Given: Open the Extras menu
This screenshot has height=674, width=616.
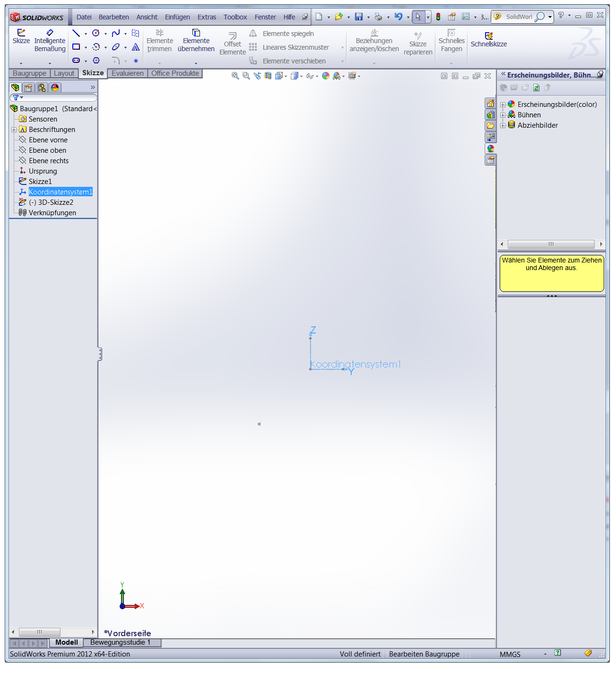Looking at the screenshot, I should [207, 17].
